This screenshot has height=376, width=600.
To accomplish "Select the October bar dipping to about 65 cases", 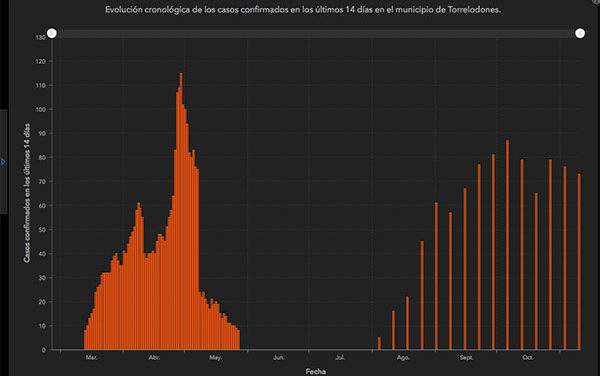I will 536,271.
